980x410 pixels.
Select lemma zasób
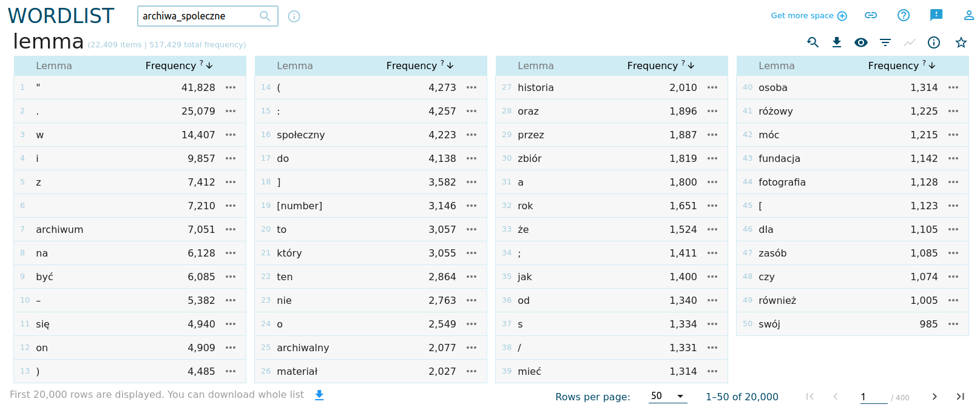coord(772,253)
